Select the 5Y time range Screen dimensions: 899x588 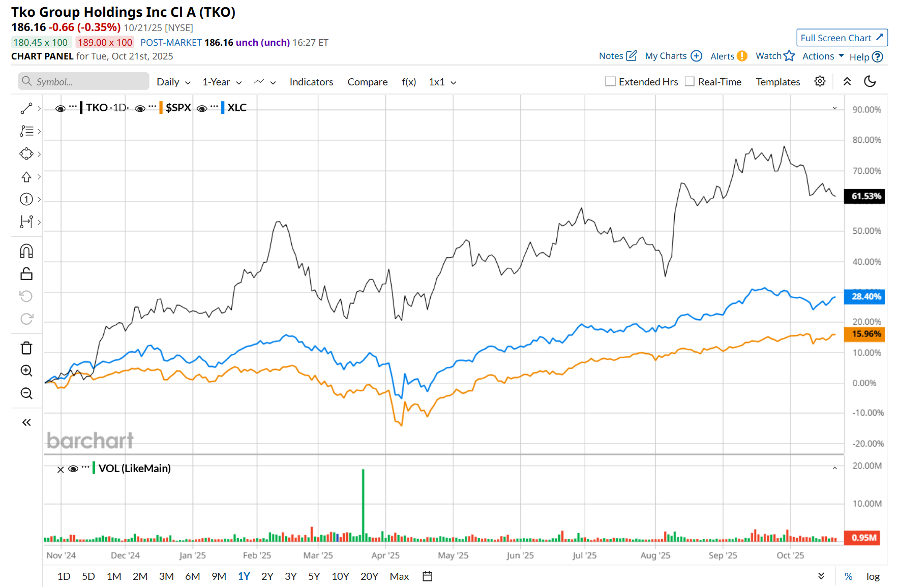314,576
